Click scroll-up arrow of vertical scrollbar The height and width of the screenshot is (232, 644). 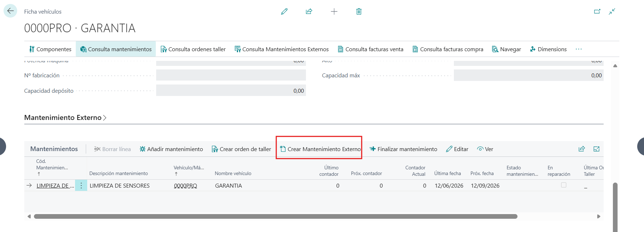(x=615, y=66)
